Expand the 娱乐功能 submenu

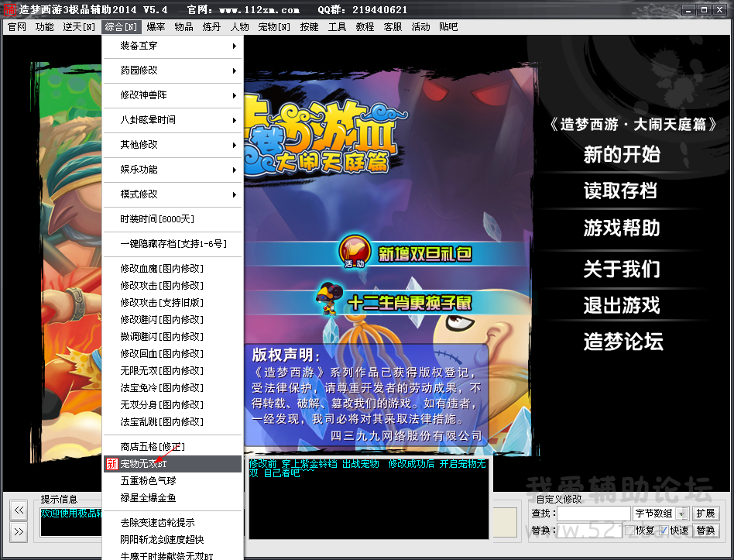[173, 170]
